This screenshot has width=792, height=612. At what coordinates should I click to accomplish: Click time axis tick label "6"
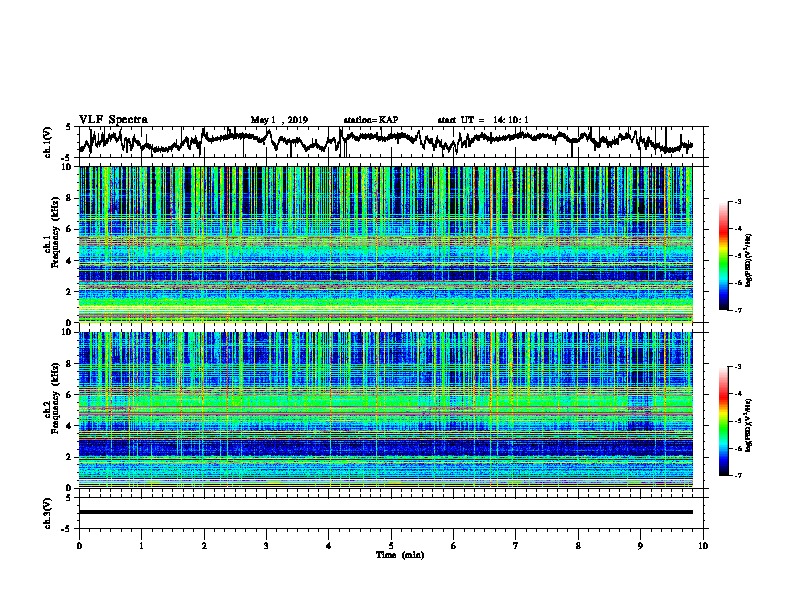(x=453, y=546)
